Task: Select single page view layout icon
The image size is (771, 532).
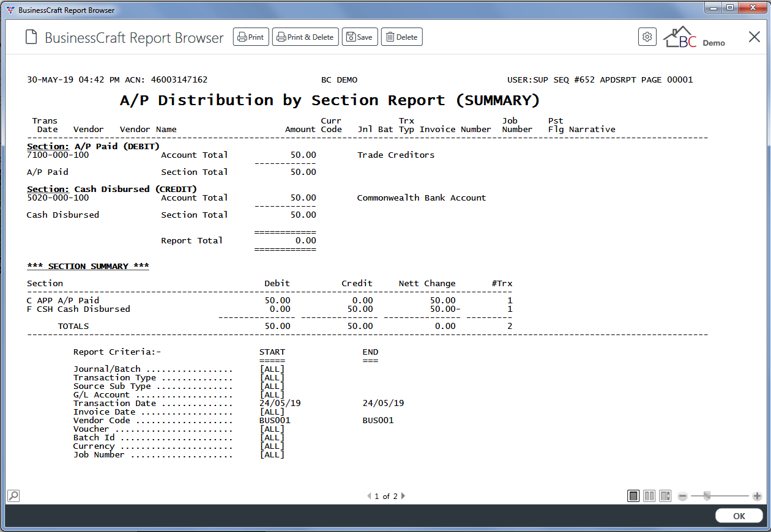Action: point(634,496)
